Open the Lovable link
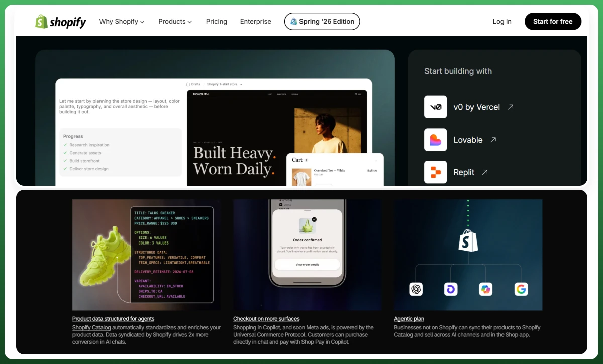 pyautogui.click(x=468, y=140)
